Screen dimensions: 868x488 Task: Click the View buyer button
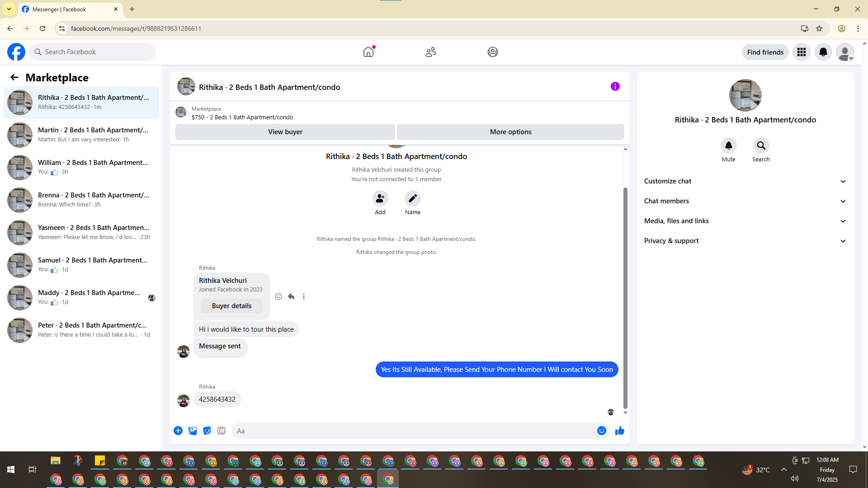(285, 132)
